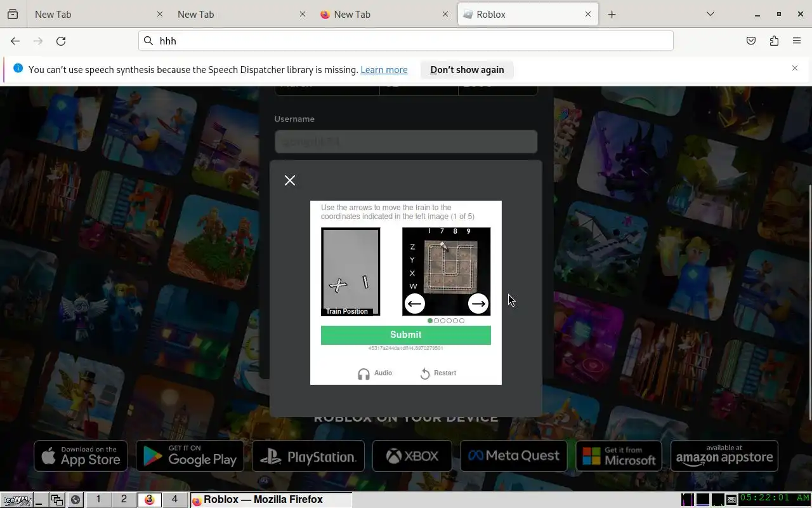
Task: Open the Firefox application menu
Action: pos(797,41)
